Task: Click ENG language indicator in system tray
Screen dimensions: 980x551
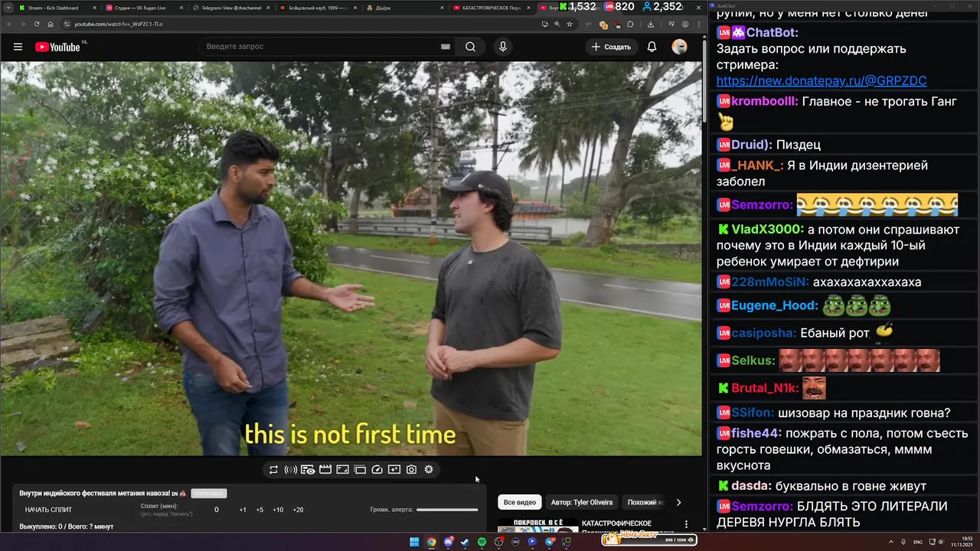Action: (x=918, y=542)
